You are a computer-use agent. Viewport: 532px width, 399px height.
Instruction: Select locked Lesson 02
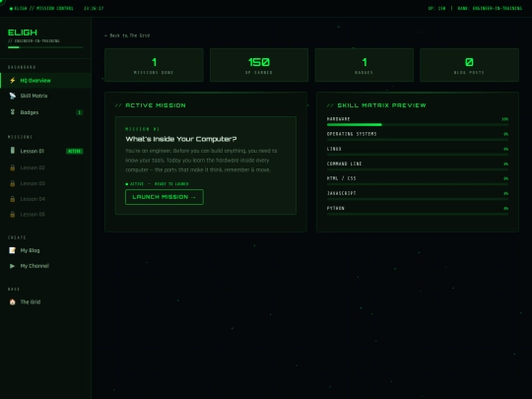pos(45,167)
